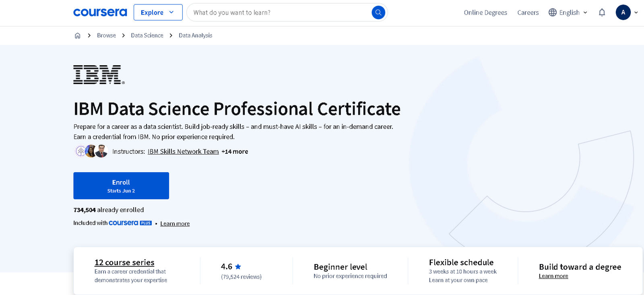Click the search magnifier button
The image size is (644, 295).
[378, 12]
